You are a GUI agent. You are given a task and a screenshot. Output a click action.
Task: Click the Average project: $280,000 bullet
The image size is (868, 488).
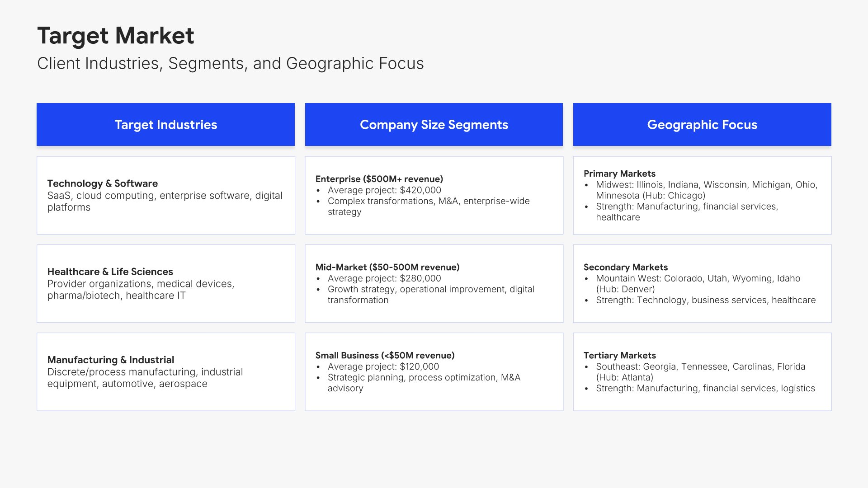click(384, 278)
